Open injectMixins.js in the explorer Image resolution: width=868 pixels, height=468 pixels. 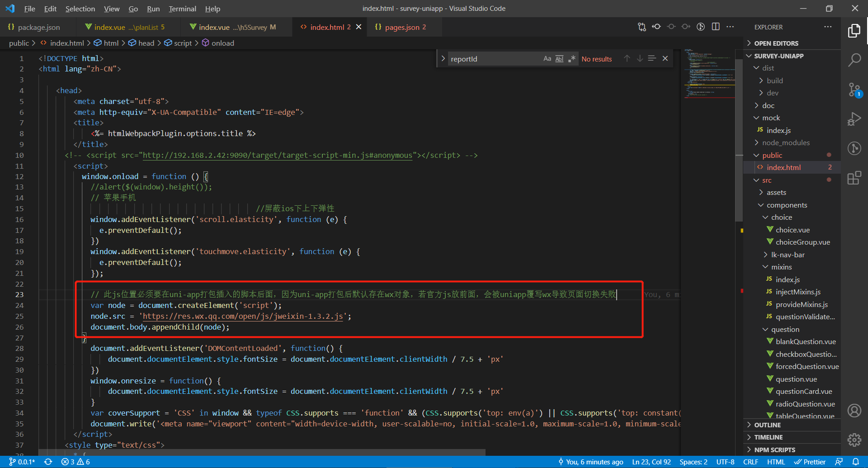(x=792, y=292)
